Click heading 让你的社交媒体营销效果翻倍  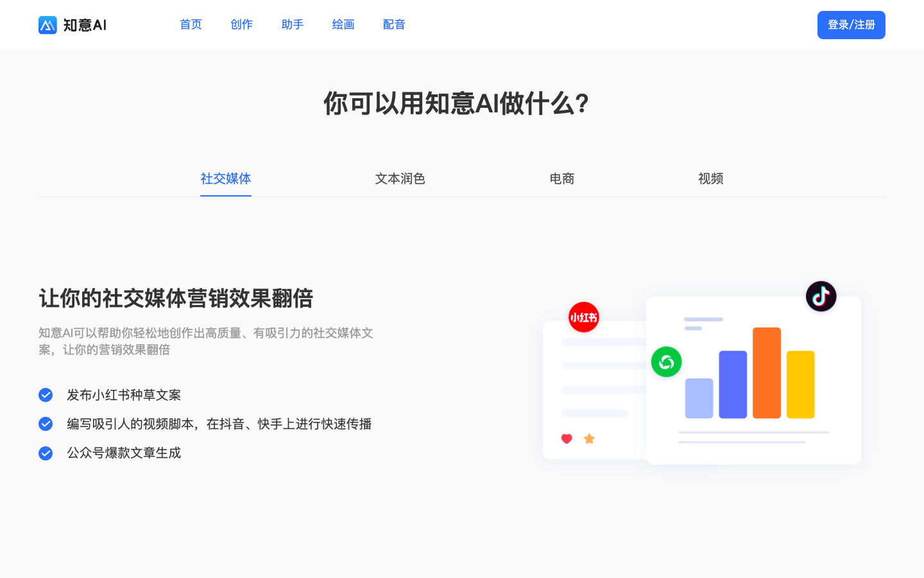[x=176, y=299]
